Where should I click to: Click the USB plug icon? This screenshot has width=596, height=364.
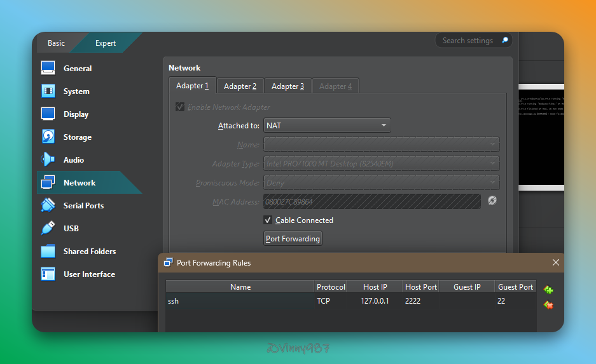[x=48, y=228]
